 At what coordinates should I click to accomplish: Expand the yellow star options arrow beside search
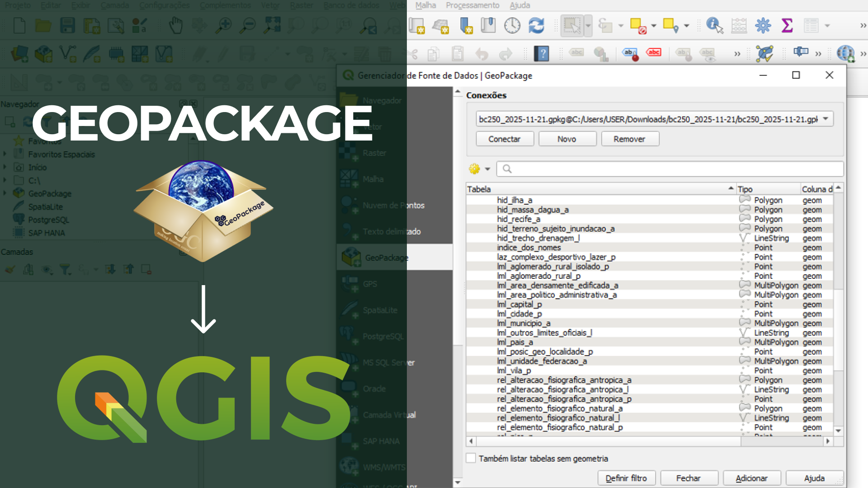click(x=487, y=169)
